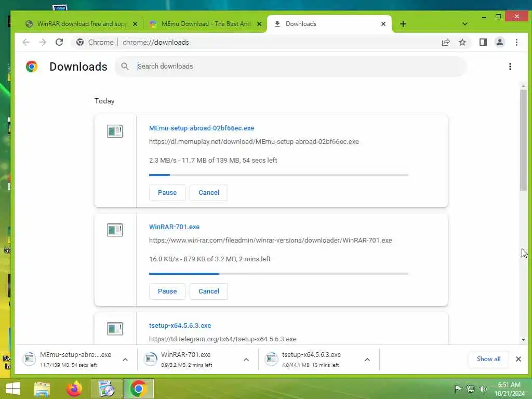Open the WinRAR-701.exe file link
This screenshot has height=399, width=532.
pyautogui.click(x=175, y=227)
